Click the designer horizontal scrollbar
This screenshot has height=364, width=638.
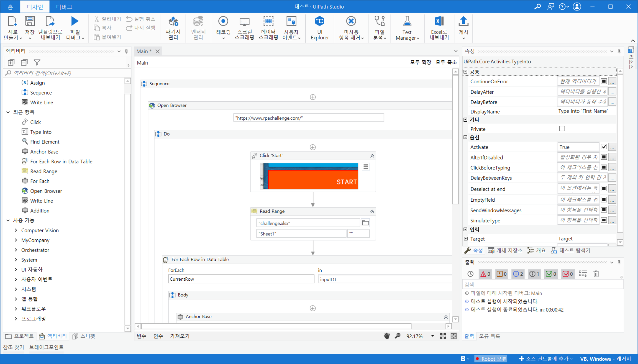point(277,326)
